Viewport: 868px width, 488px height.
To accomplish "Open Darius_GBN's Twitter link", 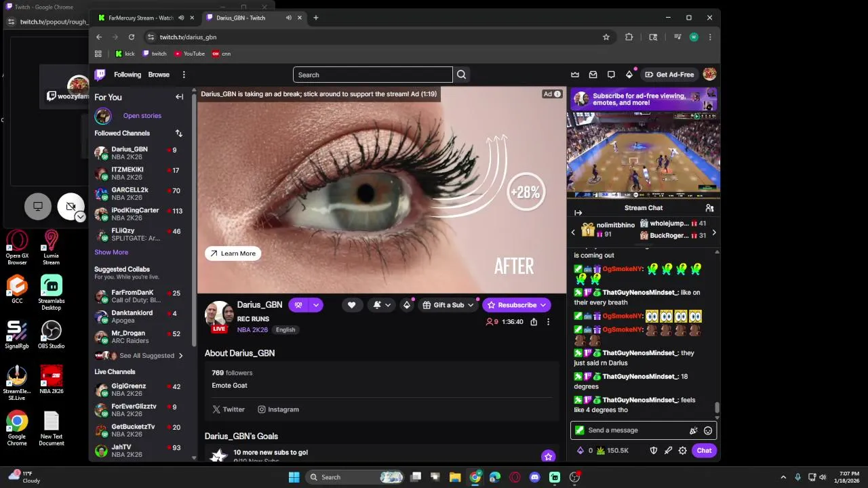I will click(x=229, y=409).
